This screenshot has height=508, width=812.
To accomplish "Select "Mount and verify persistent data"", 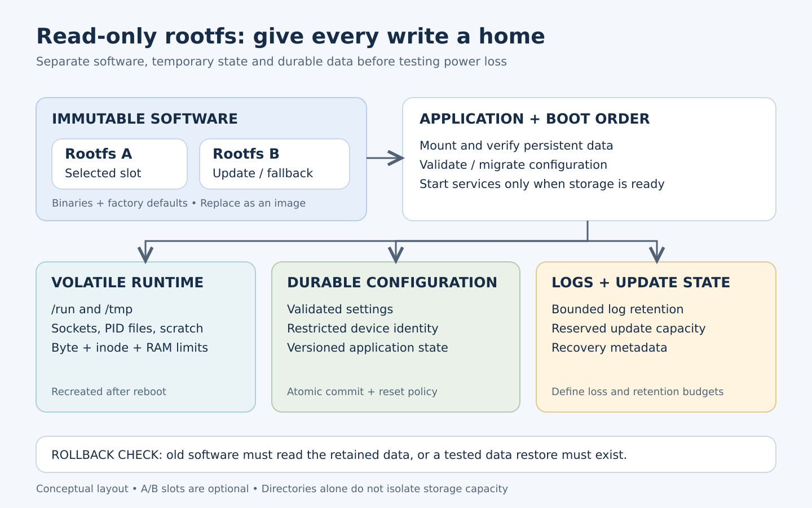I will click(517, 146).
